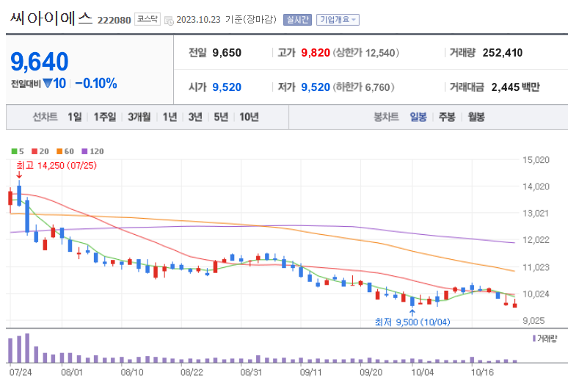The width and height of the screenshot is (568, 392).
Task: Click the 거래대금 value 2,445 백만
Action: click(515, 87)
